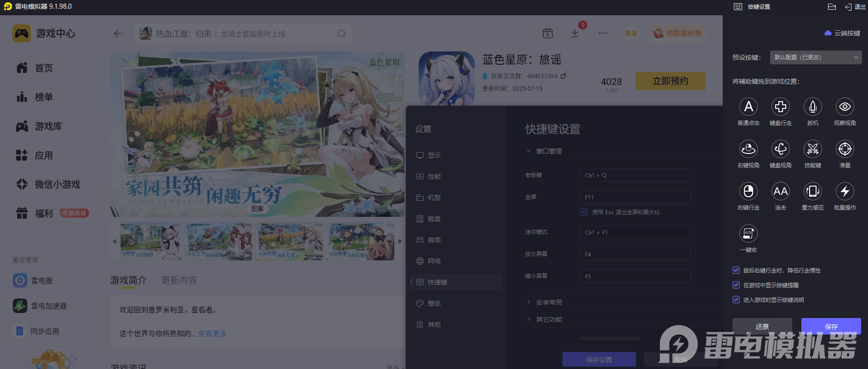Select the 一键宏 macro tool

[x=749, y=233]
